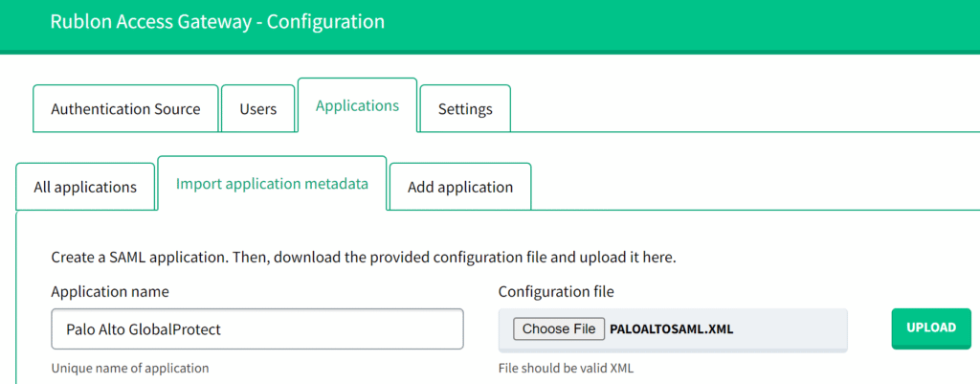Image resolution: width=980 pixels, height=384 pixels.
Task: Click the 'Unique name of application' hint
Action: (x=129, y=368)
